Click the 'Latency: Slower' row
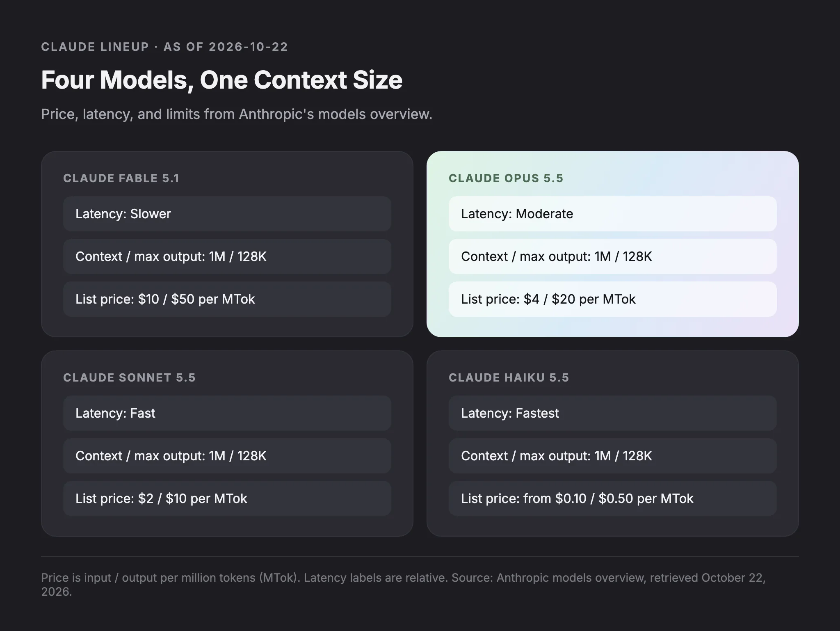 pyautogui.click(x=227, y=214)
